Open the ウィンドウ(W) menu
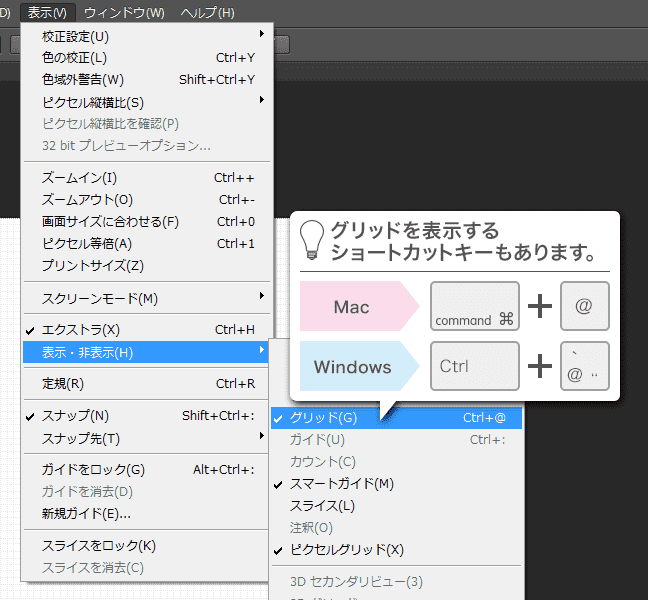This screenshot has height=600, width=648. (x=124, y=13)
